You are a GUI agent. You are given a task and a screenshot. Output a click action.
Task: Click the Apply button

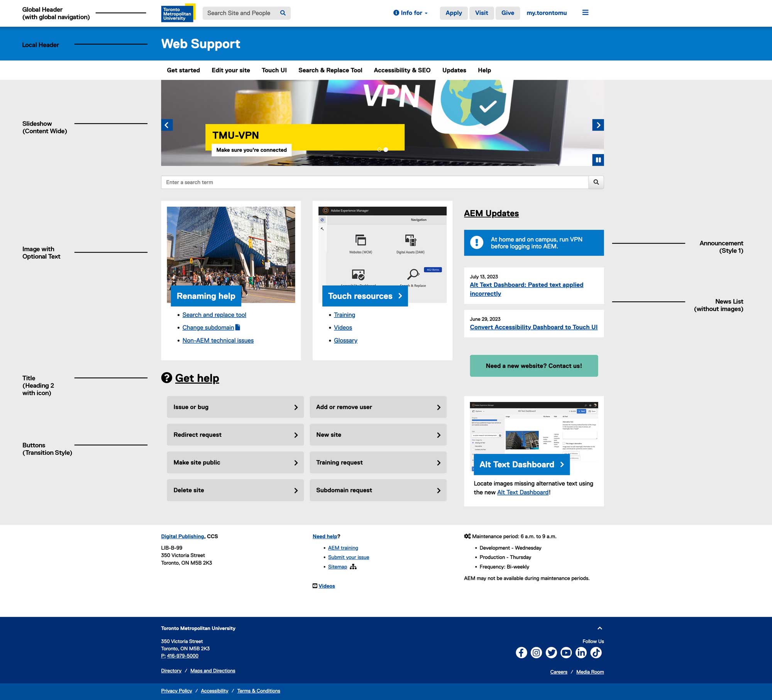(x=454, y=13)
